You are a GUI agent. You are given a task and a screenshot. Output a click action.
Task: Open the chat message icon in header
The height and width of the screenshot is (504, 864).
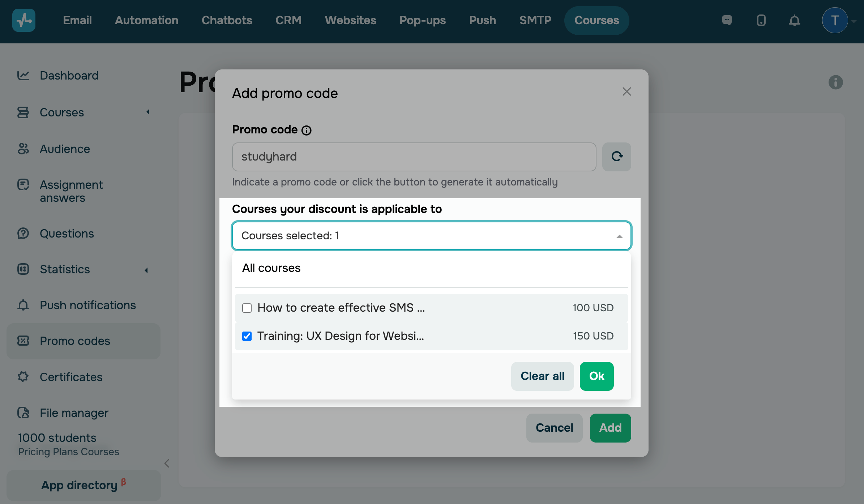pos(727,20)
